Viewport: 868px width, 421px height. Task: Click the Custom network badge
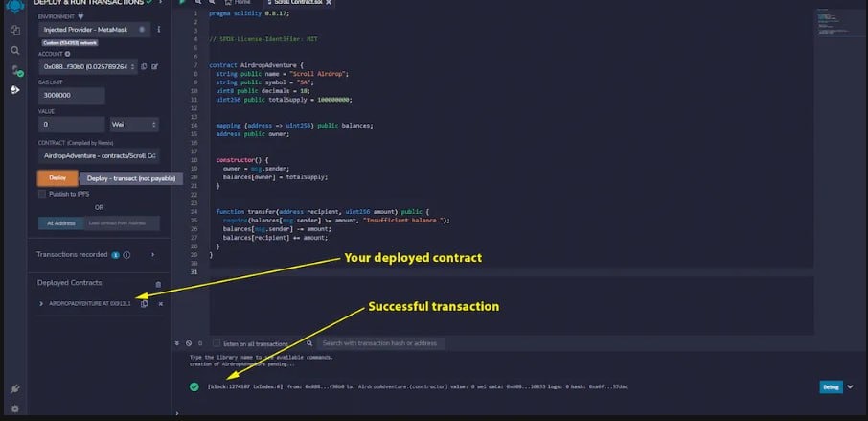point(70,42)
